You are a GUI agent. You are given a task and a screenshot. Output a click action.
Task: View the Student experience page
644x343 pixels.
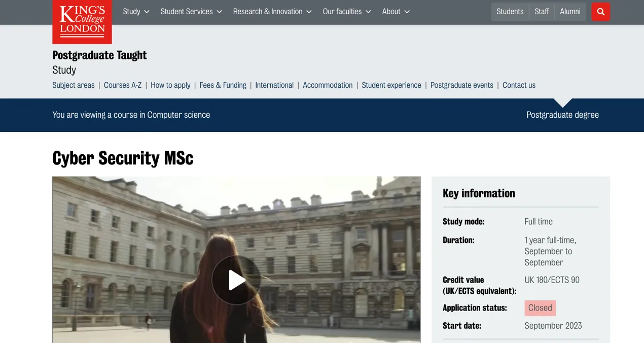(x=391, y=85)
